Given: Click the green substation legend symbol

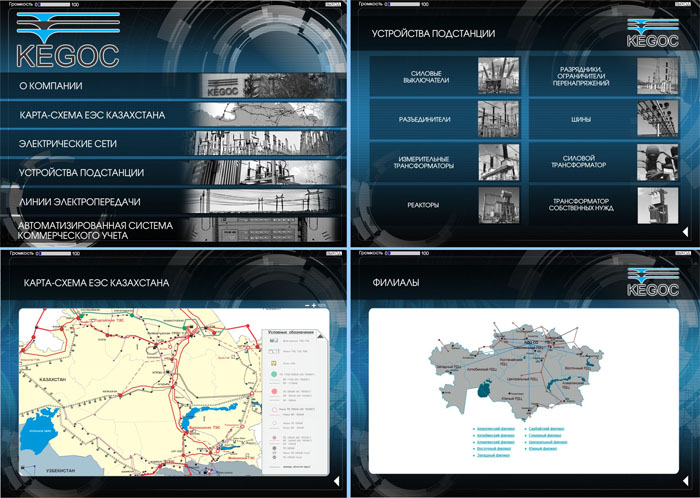Looking at the screenshot, I should pyautogui.click(x=274, y=374).
